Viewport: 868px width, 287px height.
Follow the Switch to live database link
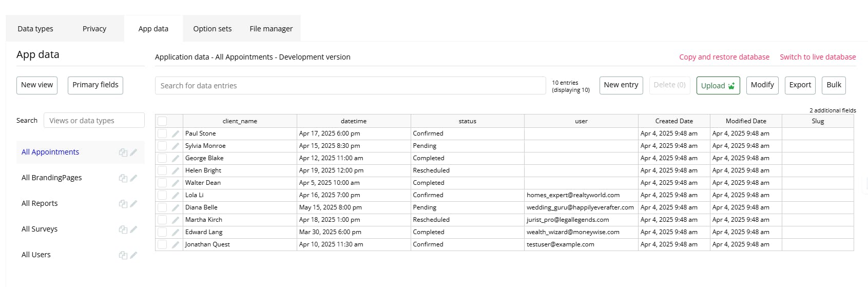[817, 57]
